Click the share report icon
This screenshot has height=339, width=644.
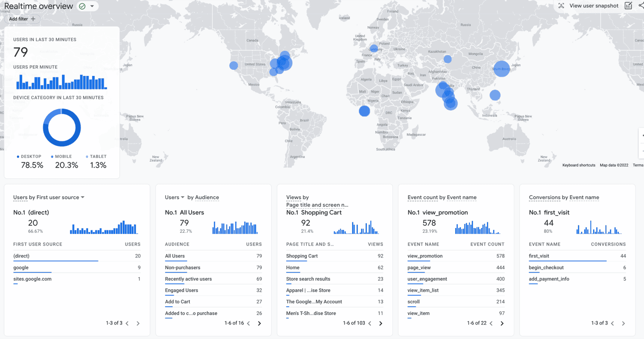[640, 6]
